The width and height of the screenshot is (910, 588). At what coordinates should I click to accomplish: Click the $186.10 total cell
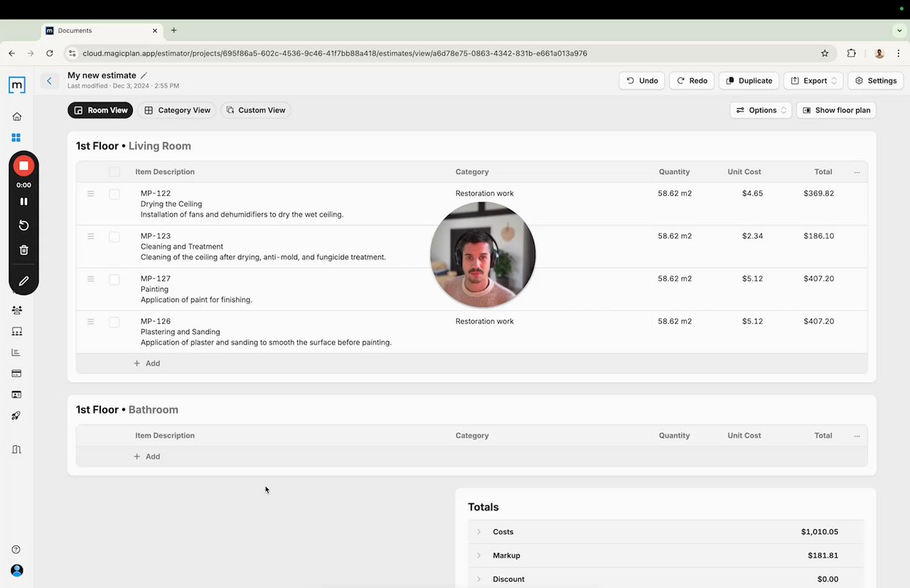[x=818, y=236]
